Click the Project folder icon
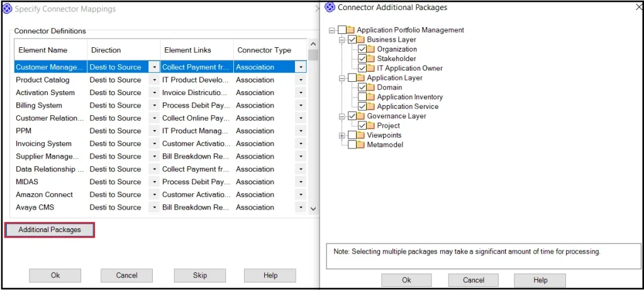Screen dimensions: 644x290 pos(370,126)
